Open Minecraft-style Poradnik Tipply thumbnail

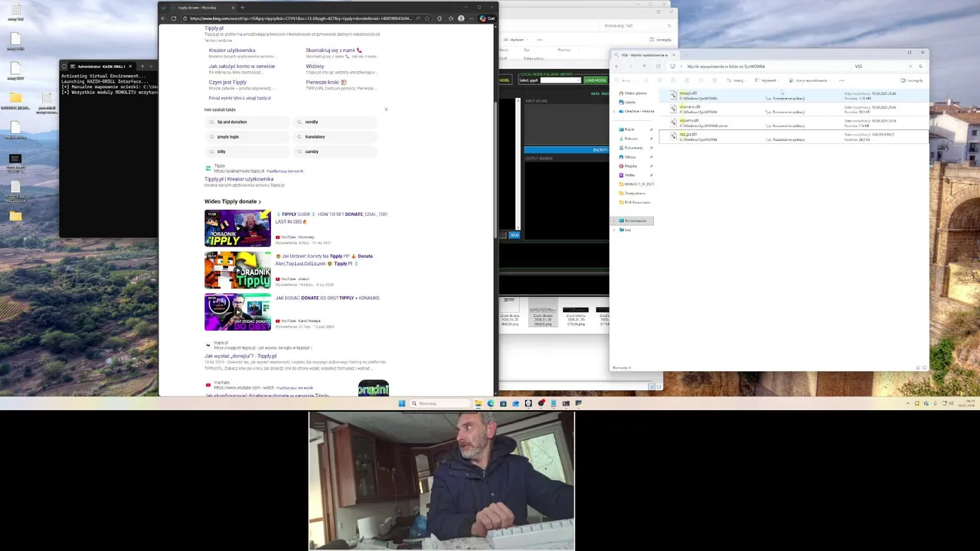coord(237,270)
